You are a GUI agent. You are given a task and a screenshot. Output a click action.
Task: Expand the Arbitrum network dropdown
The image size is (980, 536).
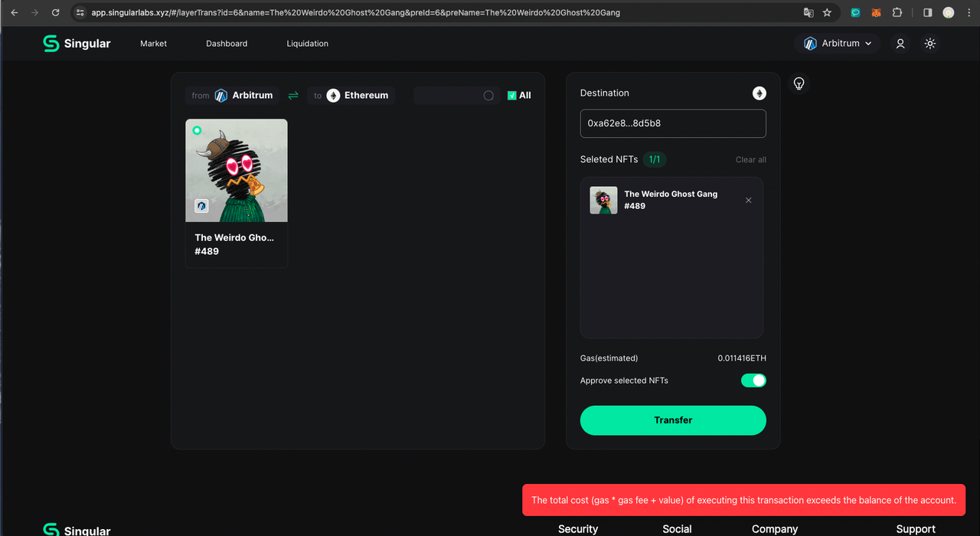tap(838, 44)
